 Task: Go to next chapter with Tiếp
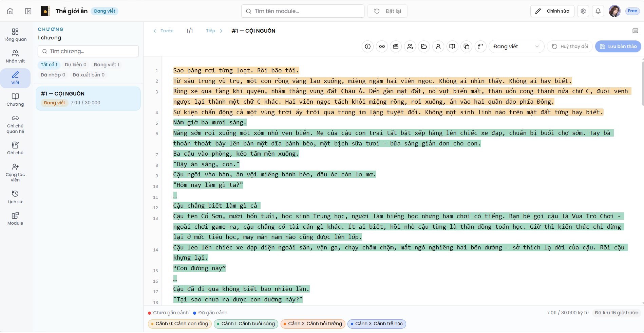[x=214, y=31]
